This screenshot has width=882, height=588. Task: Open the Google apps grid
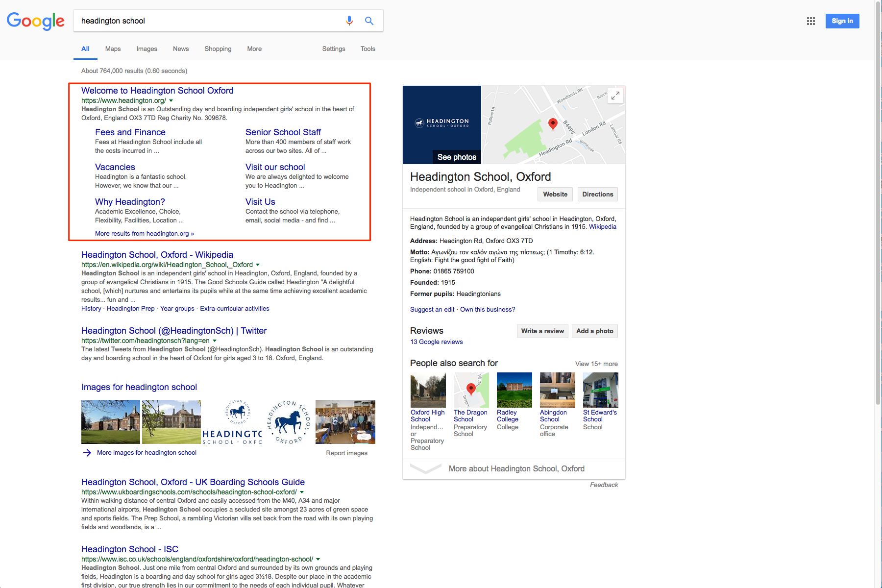point(811,21)
